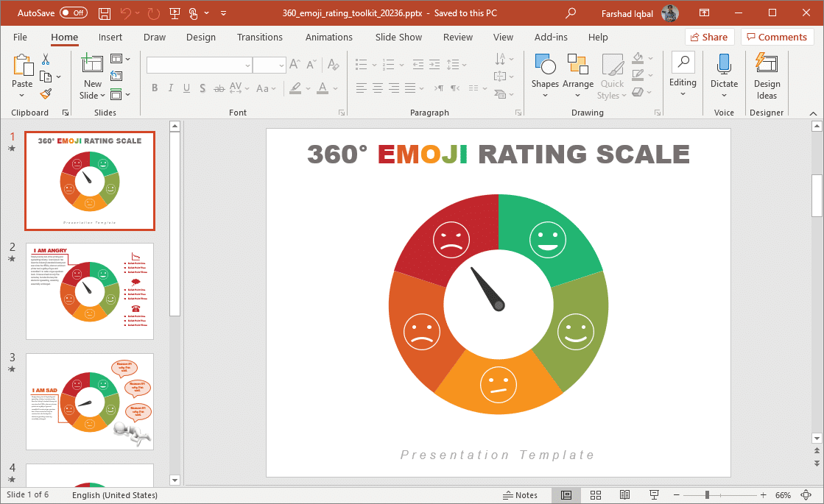
Task: Expand the Arrange dropdown
Action: pyautogui.click(x=578, y=76)
